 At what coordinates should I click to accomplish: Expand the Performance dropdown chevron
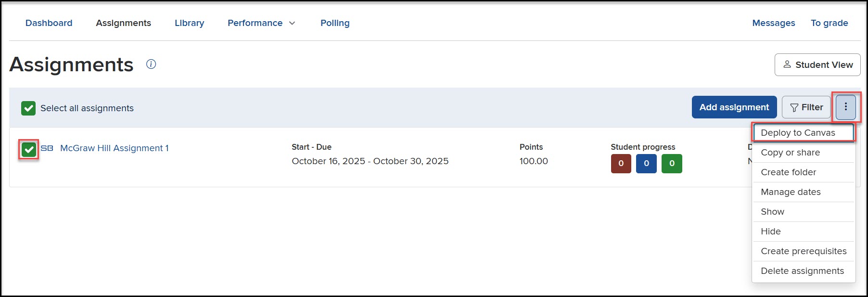click(292, 23)
